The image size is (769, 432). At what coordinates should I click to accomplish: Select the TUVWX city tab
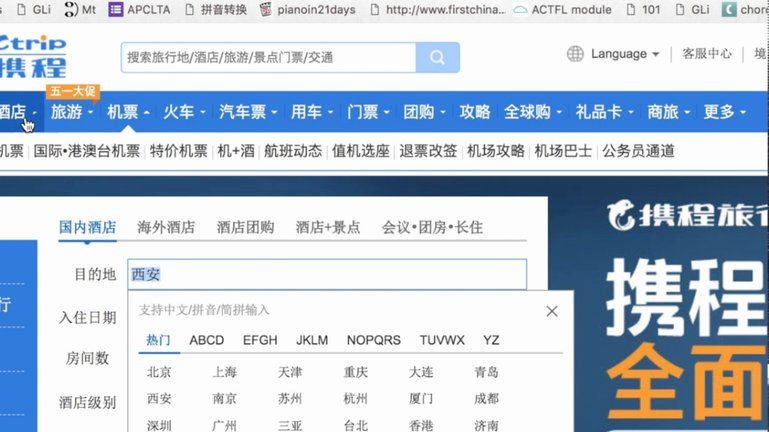(x=442, y=340)
